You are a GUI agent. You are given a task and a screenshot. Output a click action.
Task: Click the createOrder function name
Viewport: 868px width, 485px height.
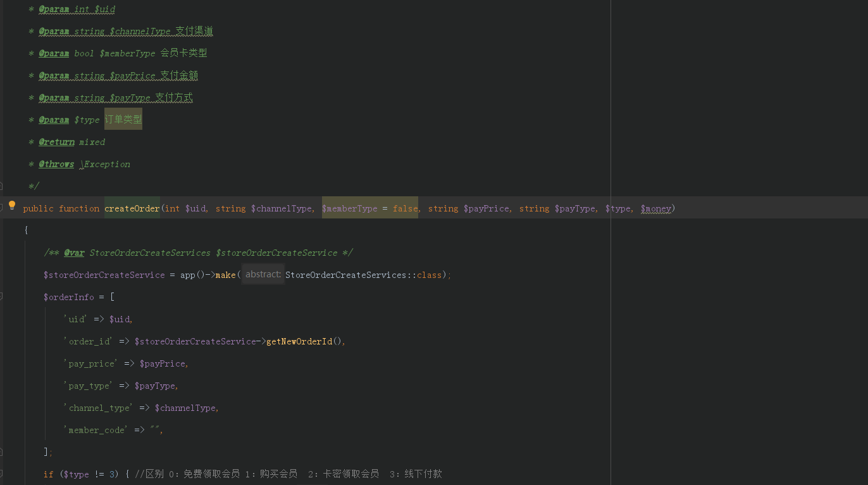[132, 208]
